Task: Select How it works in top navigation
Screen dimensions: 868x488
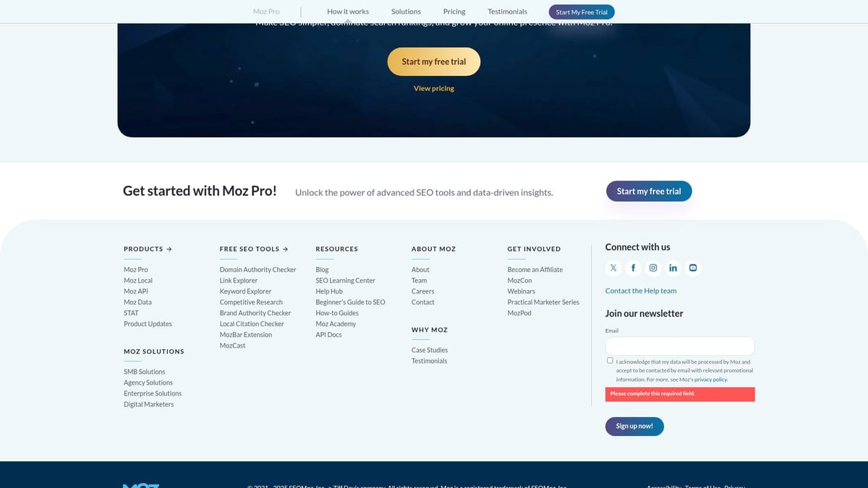Action: (348, 12)
